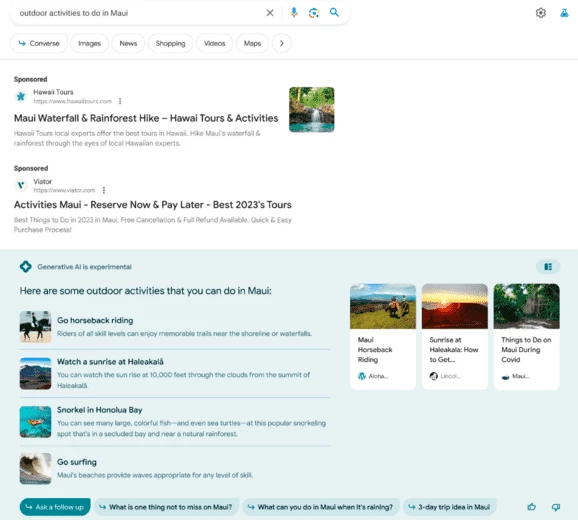Viewport: 578px width, 520px height.
Task: Click the Aloha source icon on horseback card
Action: pos(362,376)
